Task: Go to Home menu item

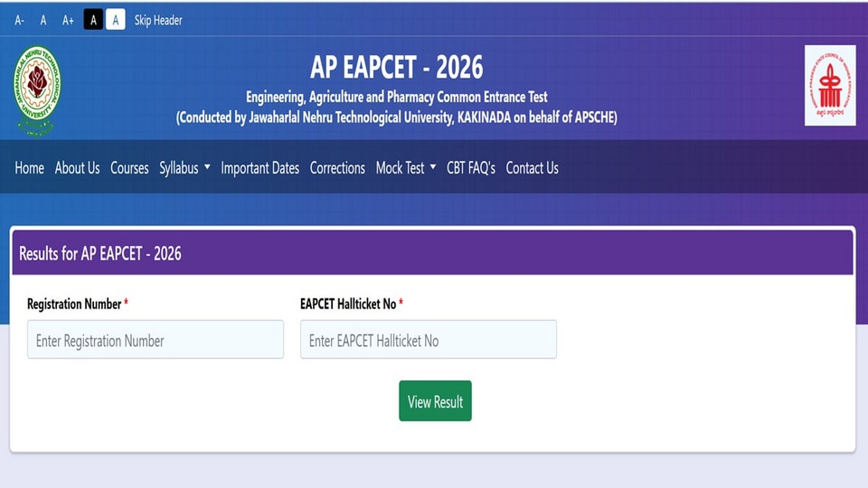Action: [29, 168]
